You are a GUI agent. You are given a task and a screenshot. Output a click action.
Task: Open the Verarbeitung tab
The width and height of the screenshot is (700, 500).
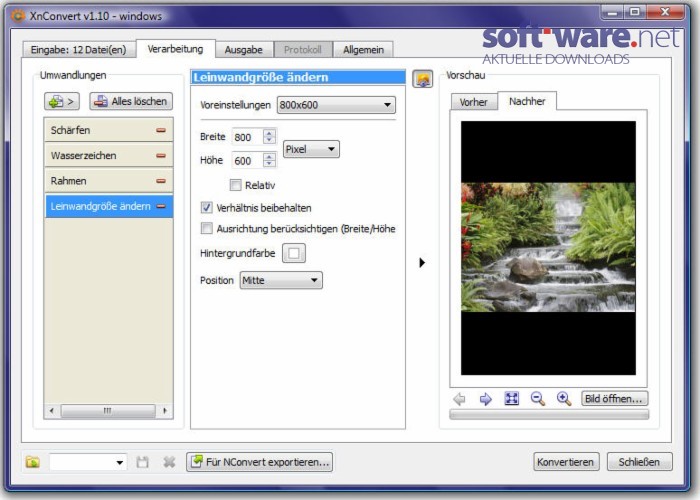175,49
